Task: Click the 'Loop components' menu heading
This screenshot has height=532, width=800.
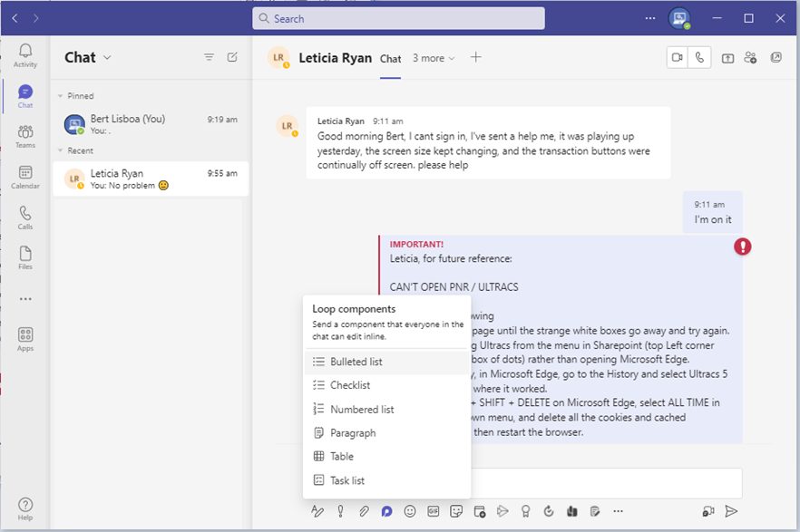Action: (x=354, y=309)
